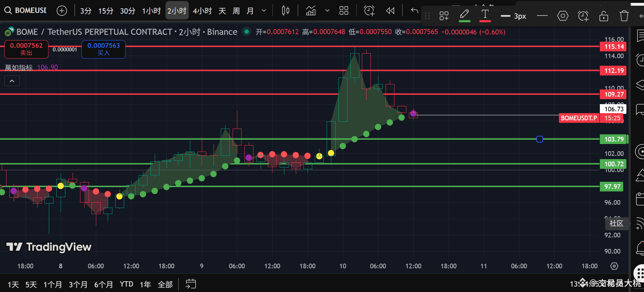This screenshot has width=644, height=292.
Task: Select the horizontal line labeled 115.14
Action: pyautogui.click(x=300, y=46)
